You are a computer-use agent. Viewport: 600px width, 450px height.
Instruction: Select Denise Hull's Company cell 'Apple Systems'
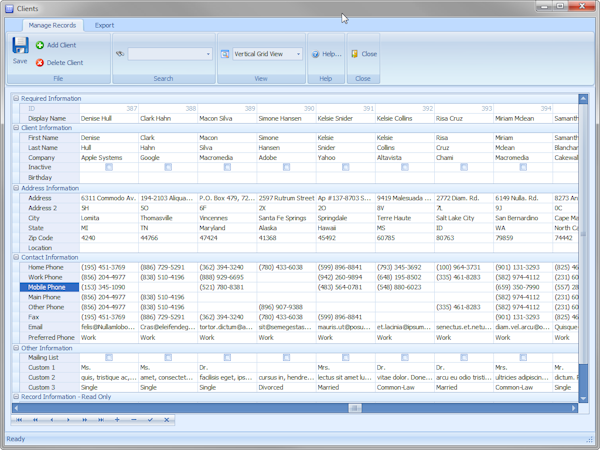(109, 158)
